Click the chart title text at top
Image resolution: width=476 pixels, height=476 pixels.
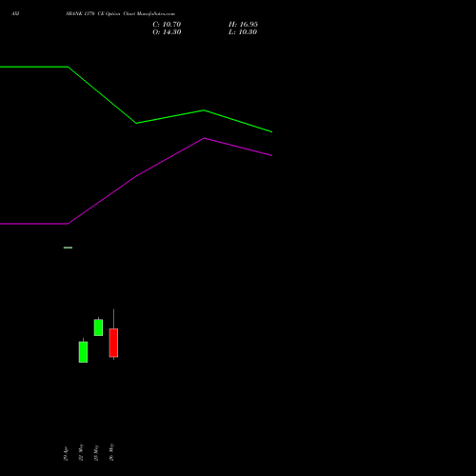[120, 14]
